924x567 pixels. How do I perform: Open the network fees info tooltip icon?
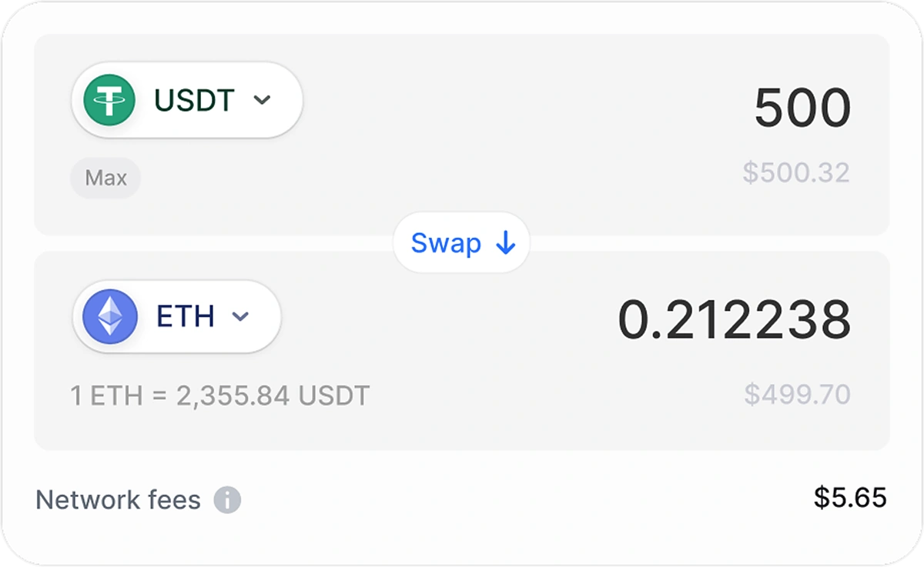coord(227,500)
